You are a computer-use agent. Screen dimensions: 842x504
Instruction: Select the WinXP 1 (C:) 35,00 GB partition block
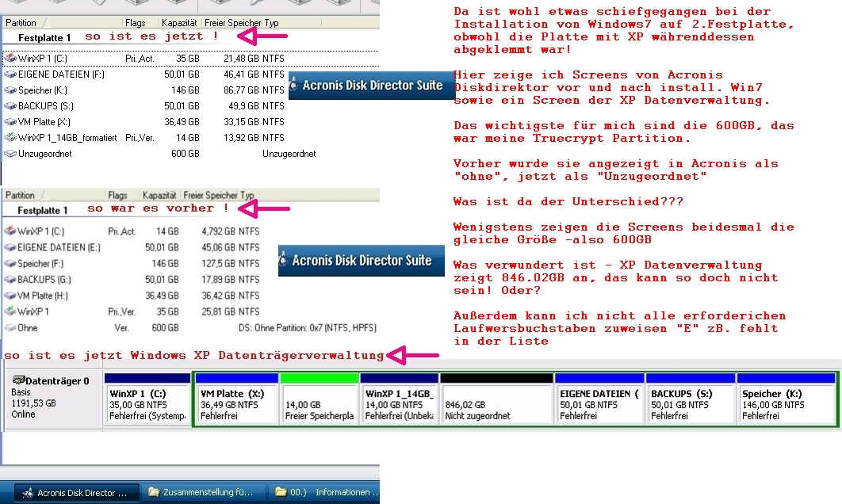click(147, 400)
